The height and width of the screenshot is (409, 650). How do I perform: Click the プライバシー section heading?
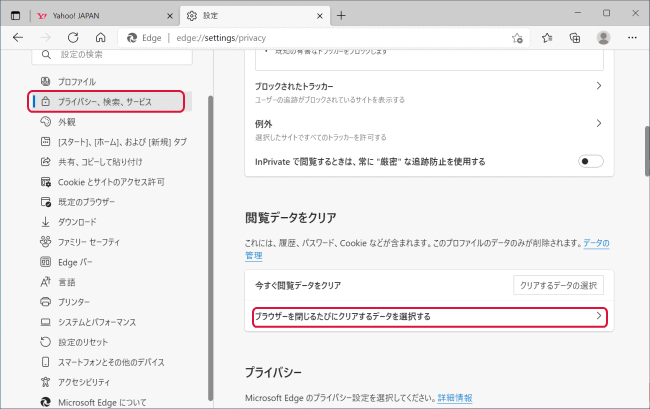click(x=273, y=373)
